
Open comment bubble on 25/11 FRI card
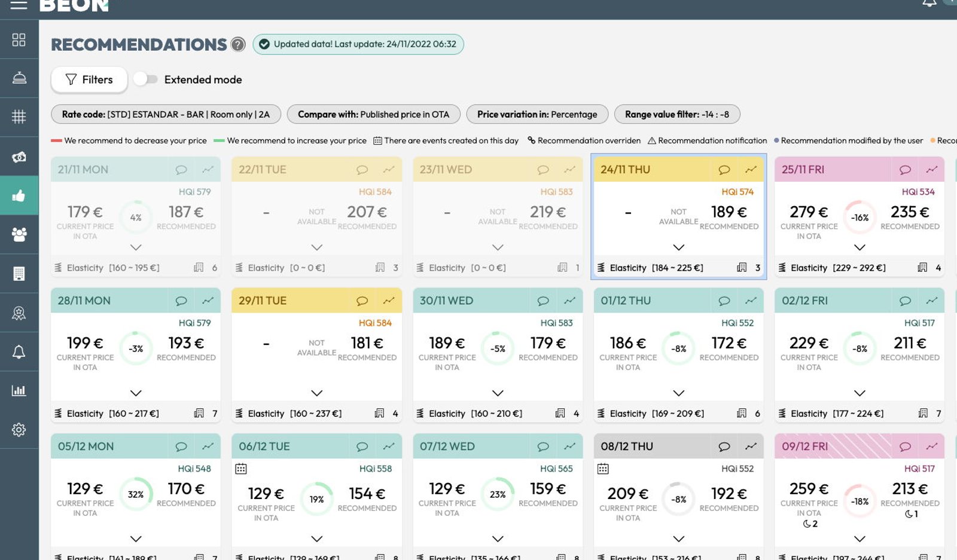click(x=905, y=170)
